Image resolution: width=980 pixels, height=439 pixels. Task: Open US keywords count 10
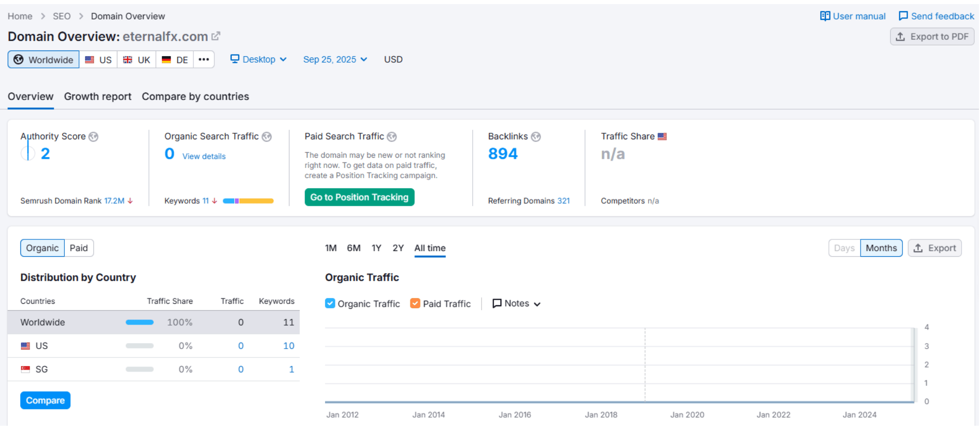tap(288, 346)
